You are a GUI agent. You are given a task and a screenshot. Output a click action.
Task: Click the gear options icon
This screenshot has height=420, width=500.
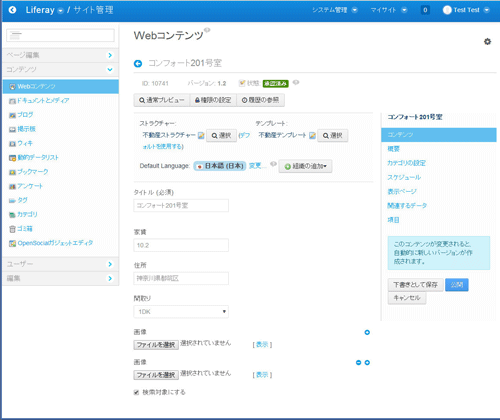coord(487,41)
